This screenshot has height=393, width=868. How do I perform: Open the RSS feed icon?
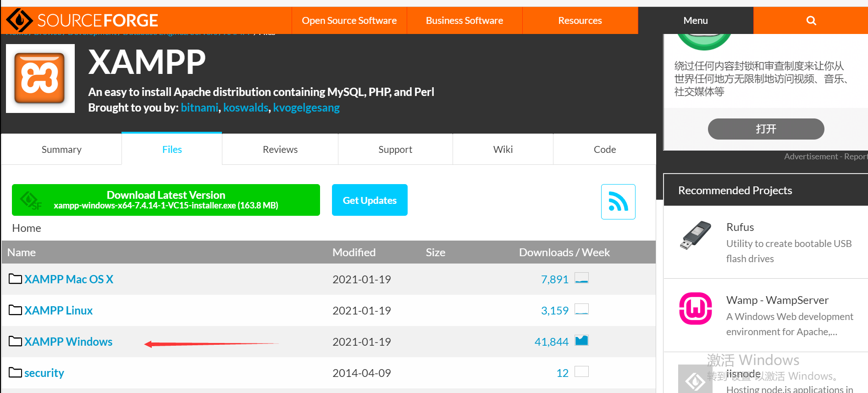[618, 202]
